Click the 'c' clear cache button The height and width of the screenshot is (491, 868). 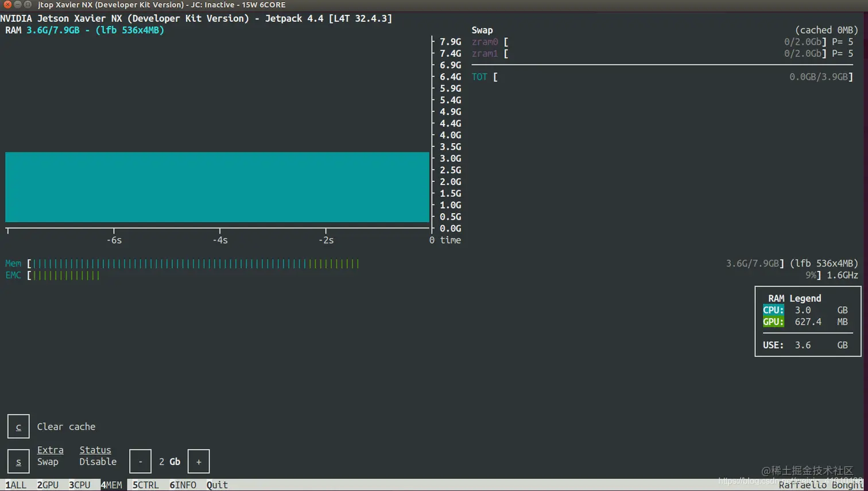[18, 427]
